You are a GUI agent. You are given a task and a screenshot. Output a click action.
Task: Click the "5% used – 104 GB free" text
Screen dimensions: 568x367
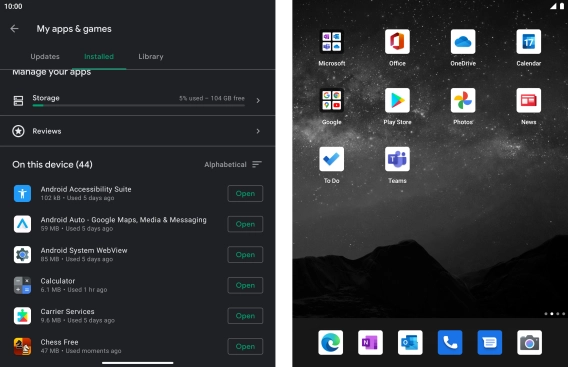(212, 98)
